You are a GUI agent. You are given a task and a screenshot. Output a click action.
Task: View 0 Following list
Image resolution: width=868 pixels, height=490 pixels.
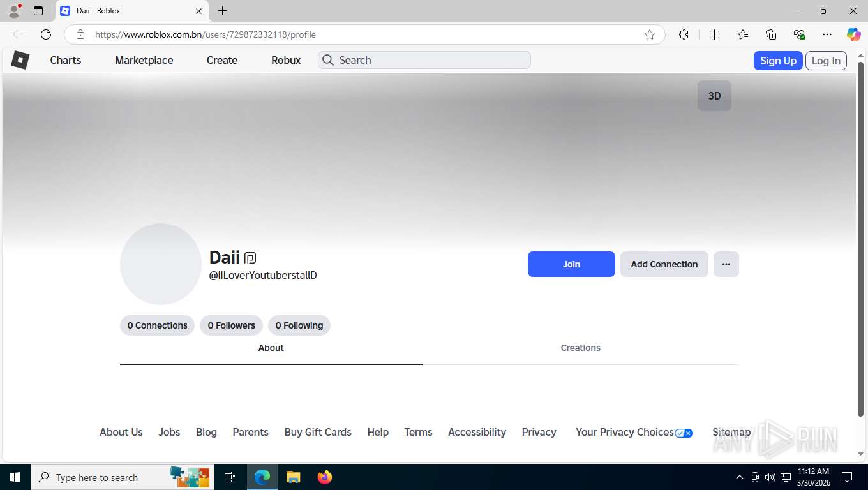click(x=299, y=325)
